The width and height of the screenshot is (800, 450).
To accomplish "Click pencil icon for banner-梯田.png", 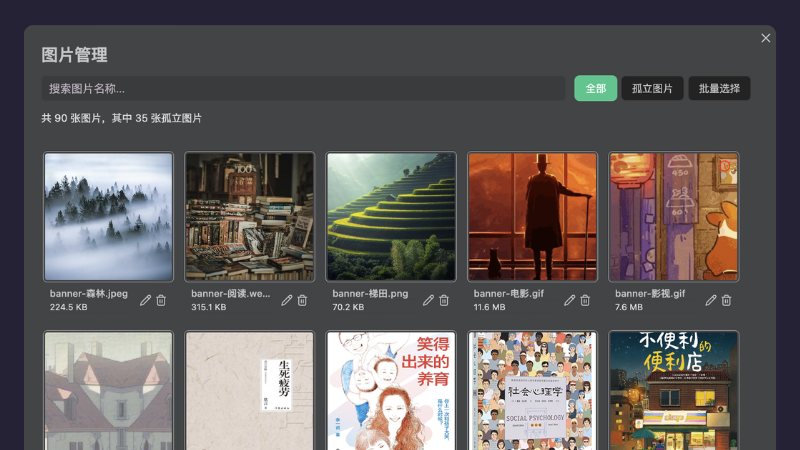I will [428, 300].
